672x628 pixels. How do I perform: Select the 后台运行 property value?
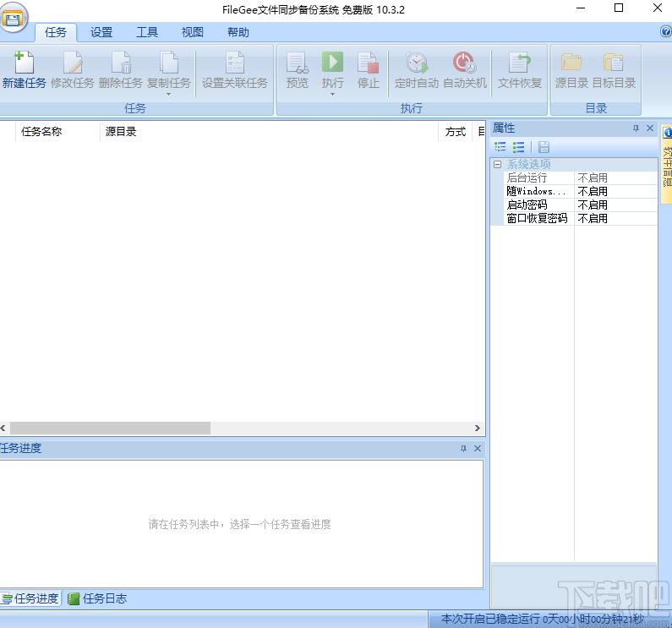pyautogui.click(x=615, y=177)
